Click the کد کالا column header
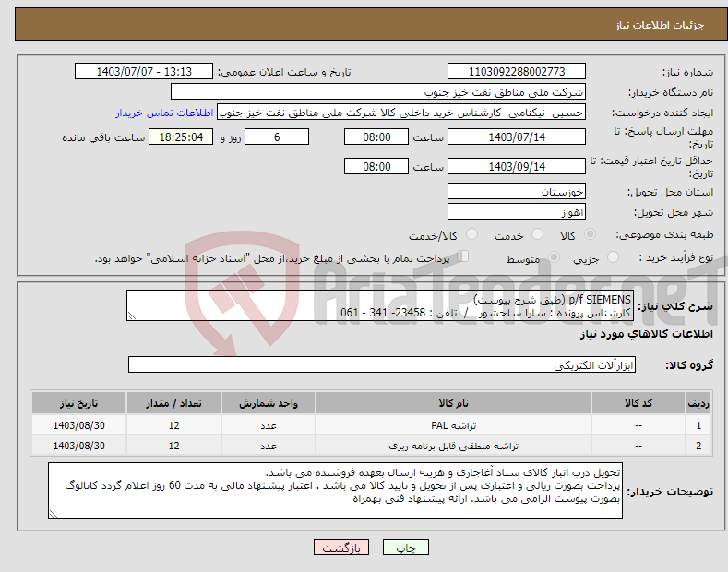 coord(638,403)
